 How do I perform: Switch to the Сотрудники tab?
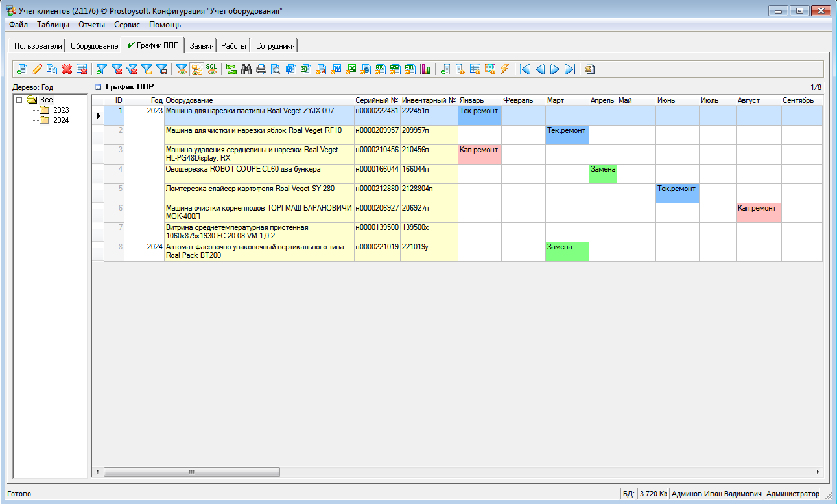(x=275, y=46)
